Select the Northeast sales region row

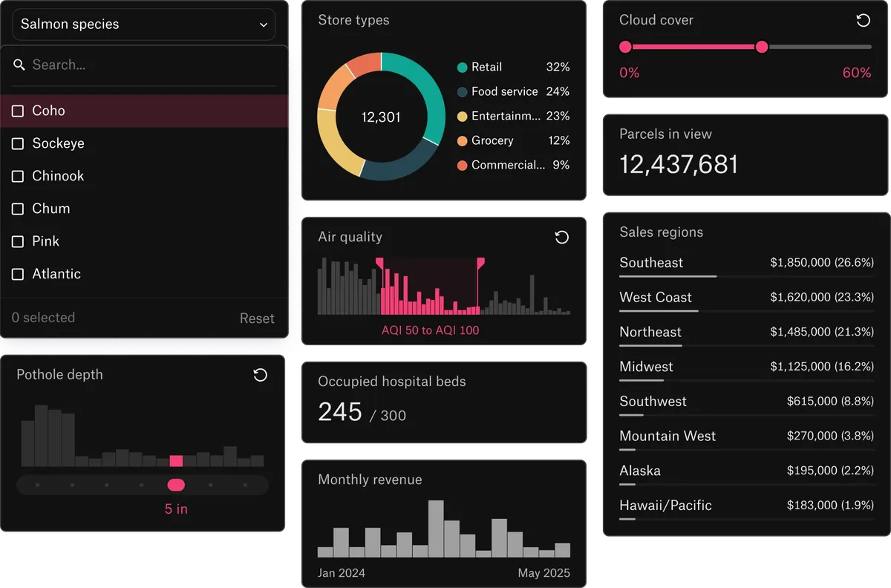tap(746, 334)
